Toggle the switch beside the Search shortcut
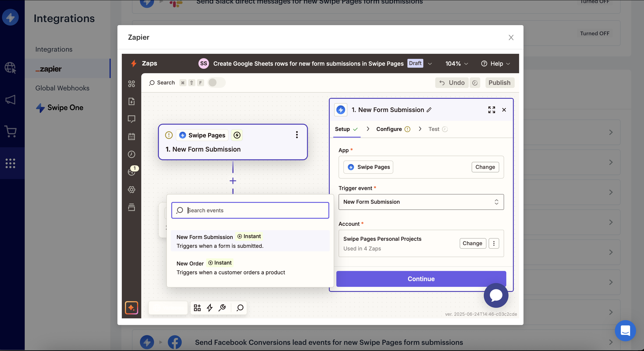644x351 pixels. tap(216, 83)
